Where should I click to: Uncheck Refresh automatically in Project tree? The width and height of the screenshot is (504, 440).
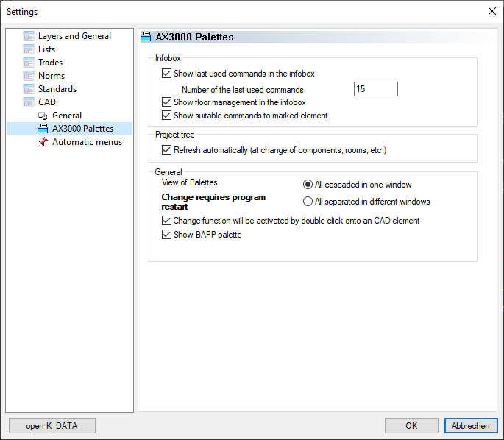point(166,150)
